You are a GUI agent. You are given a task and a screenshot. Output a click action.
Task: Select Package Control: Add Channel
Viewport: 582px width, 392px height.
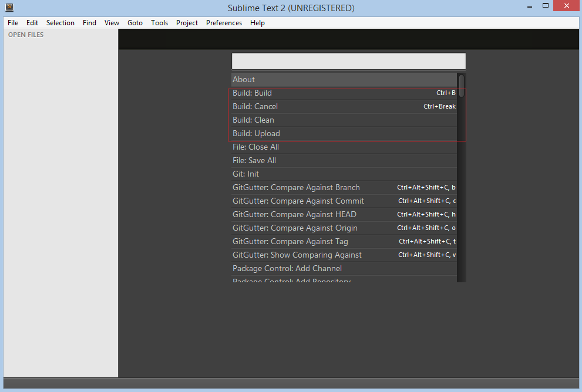tap(344, 269)
